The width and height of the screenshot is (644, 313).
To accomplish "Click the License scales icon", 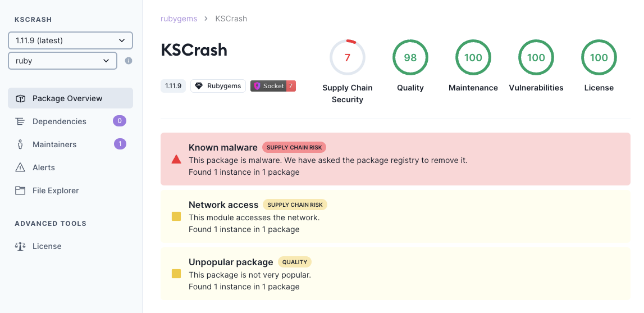I will coord(20,246).
